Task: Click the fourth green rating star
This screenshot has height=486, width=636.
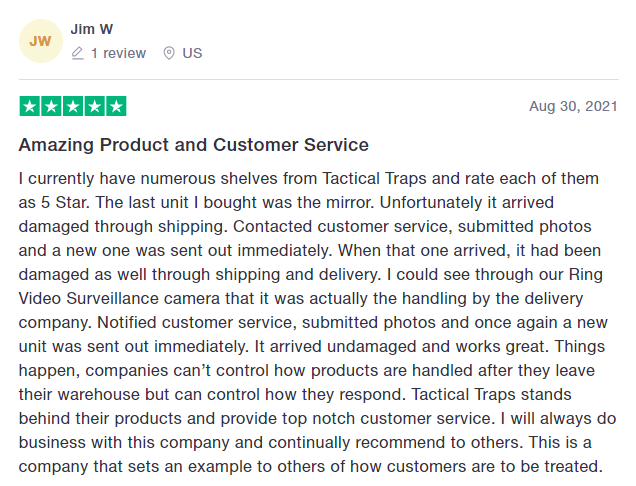Action: click(x=94, y=106)
